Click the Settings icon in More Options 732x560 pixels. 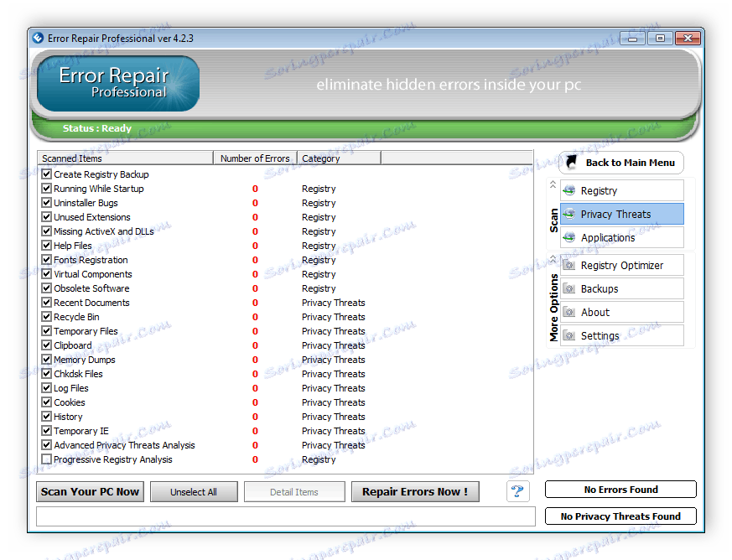click(x=569, y=335)
